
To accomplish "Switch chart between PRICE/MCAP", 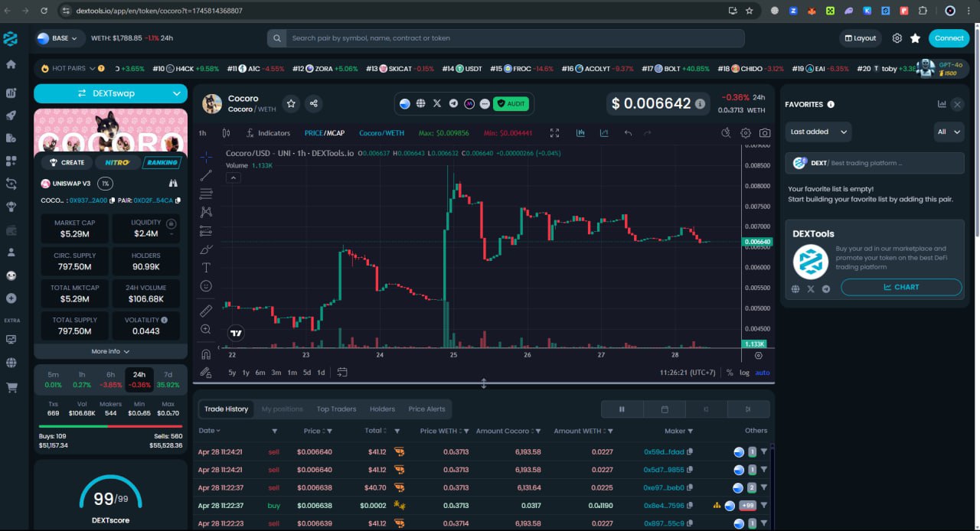I will pyautogui.click(x=325, y=133).
